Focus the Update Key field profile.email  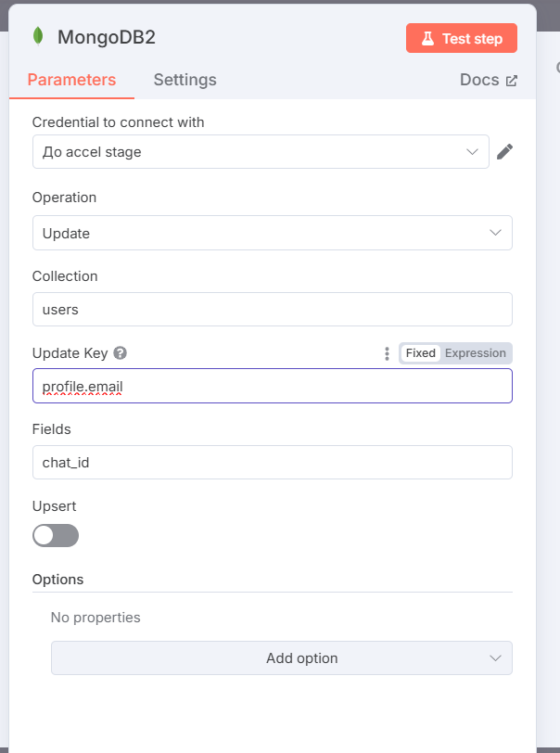coord(273,386)
